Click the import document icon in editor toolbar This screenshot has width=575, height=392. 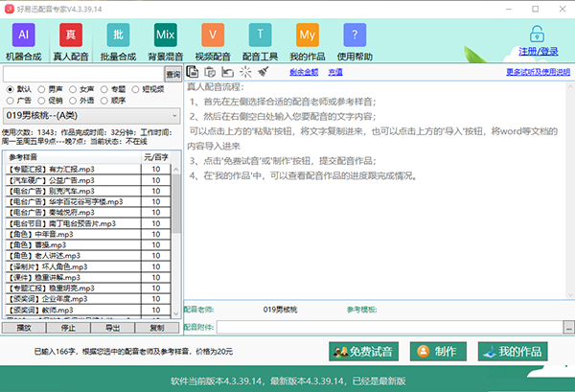(193, 72)
